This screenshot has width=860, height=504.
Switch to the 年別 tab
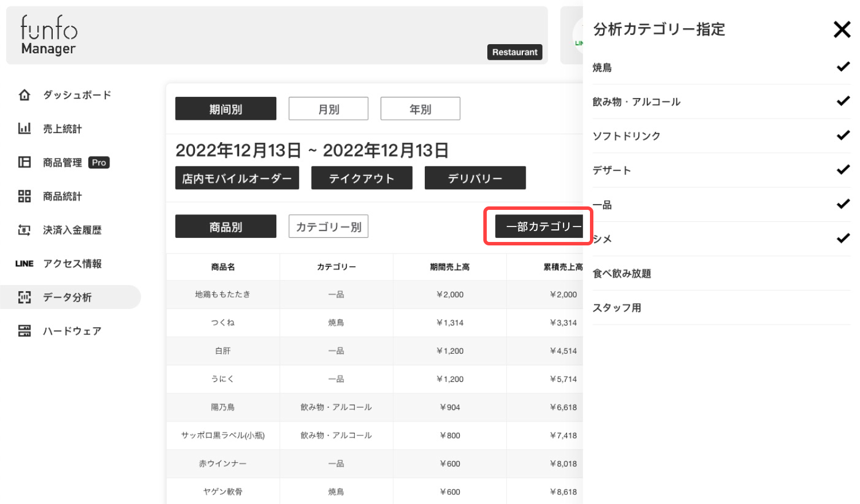tap(420, 109)
